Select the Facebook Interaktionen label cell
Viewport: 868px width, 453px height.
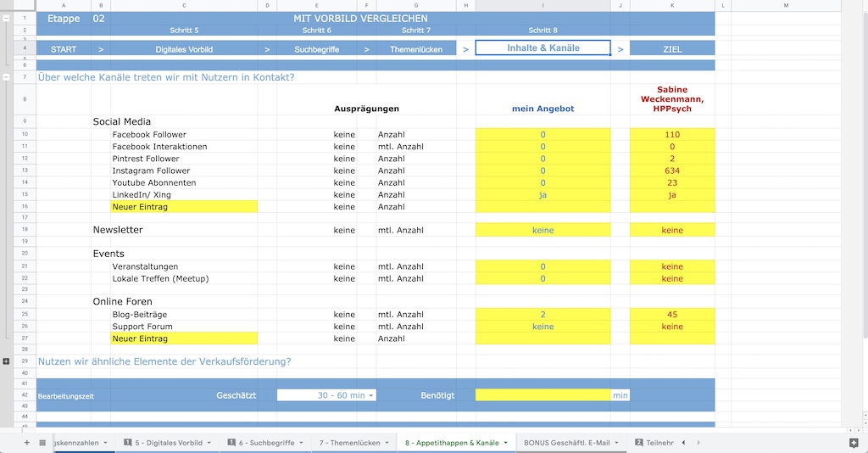point(184,147)
